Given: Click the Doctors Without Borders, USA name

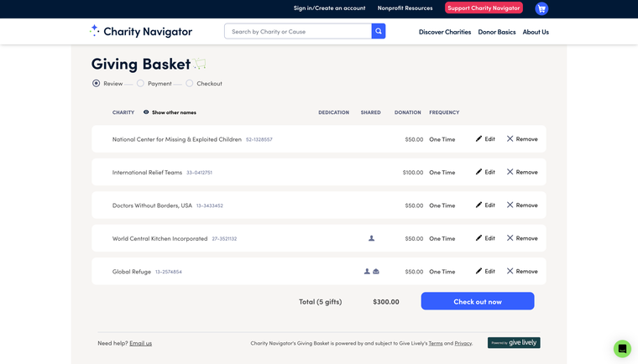Looking at the screenshot, I should (152, 205).
